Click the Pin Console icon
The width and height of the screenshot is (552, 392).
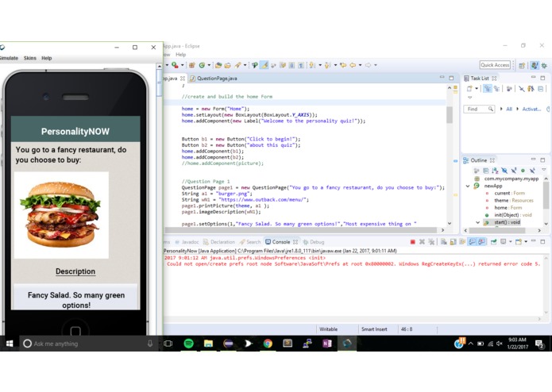tap(493, 242)
